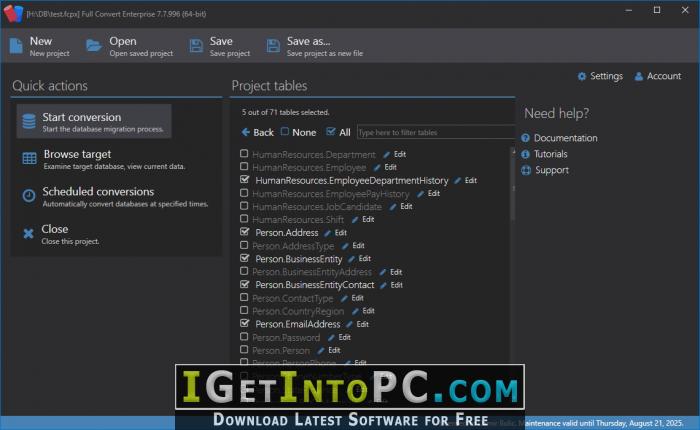Click the Documentation question mark icon
The image size is (700, 430).
(525, 138)
